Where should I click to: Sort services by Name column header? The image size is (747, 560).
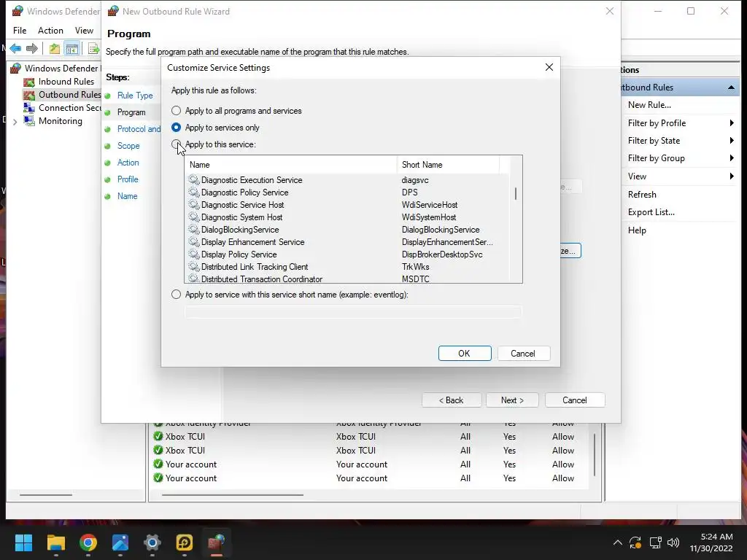click(290, 165)
